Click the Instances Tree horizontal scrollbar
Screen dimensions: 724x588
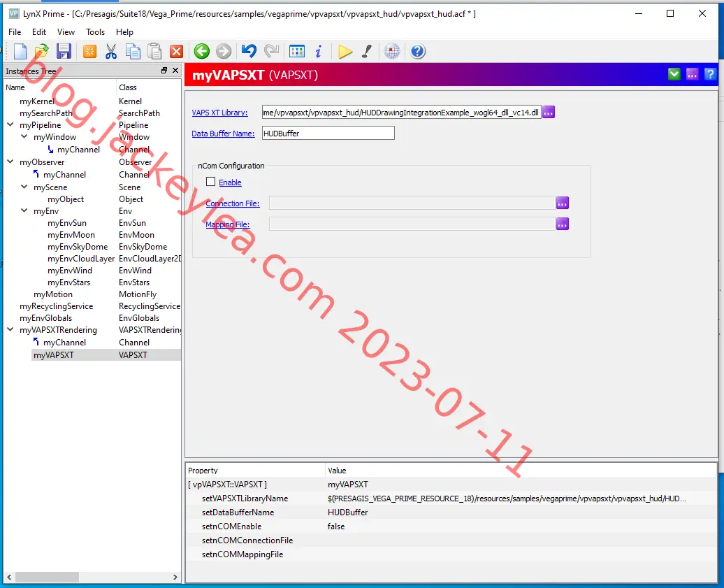point(92,577)
